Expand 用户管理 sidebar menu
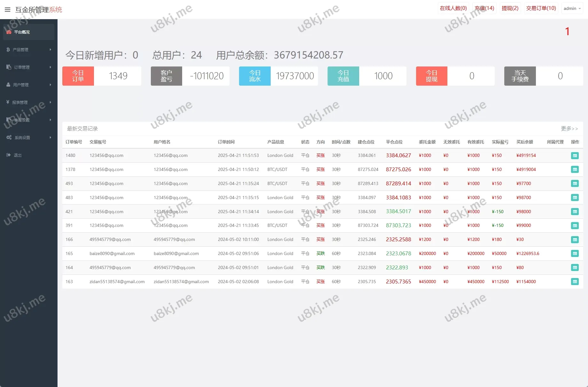This screenshot has width=588, height=387. [x=28, y=85]
